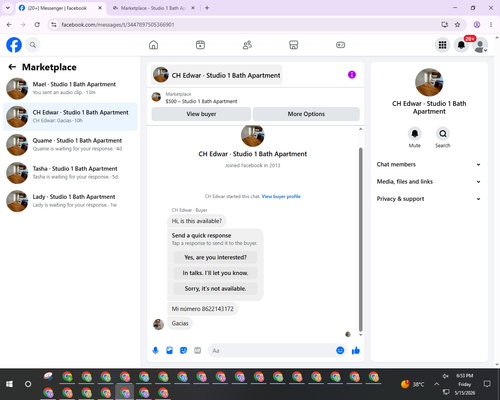The height and width of the screenshot is (400, 500).
Task: Open conversation info purple icon
Action: coord(352,75)
